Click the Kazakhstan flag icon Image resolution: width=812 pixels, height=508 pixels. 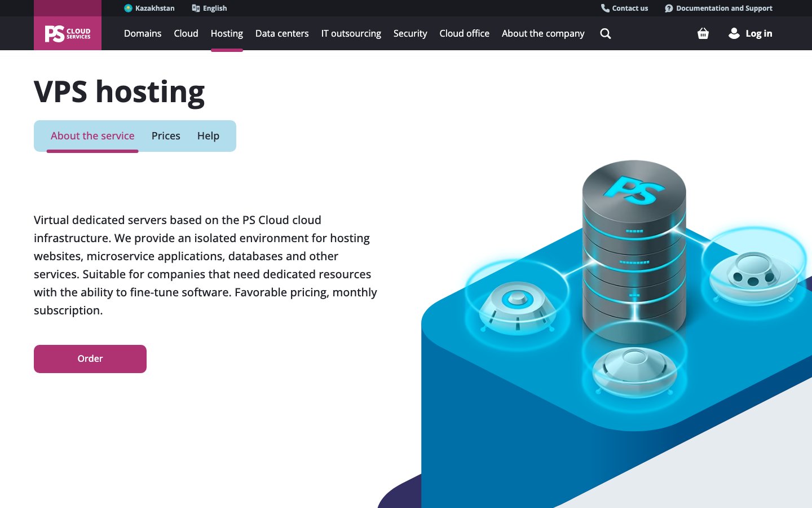pyautogui.click(x=128, y=8)
